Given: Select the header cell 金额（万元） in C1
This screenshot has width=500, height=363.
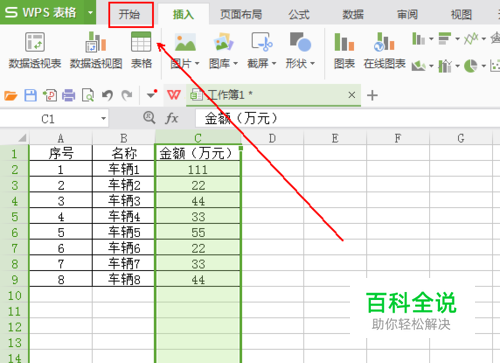Looking at the screenshot, I should (x=198, y=153).
